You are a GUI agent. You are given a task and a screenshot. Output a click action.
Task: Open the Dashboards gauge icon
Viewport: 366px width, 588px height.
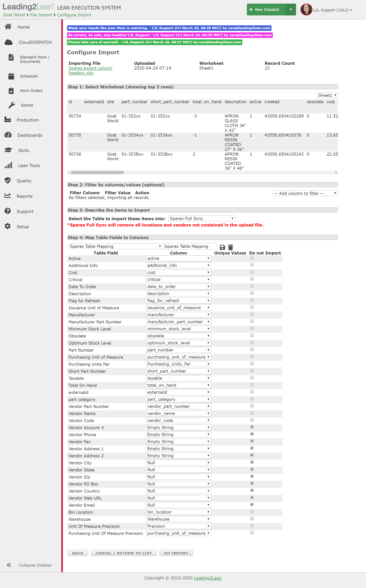[x=8, y=135]
